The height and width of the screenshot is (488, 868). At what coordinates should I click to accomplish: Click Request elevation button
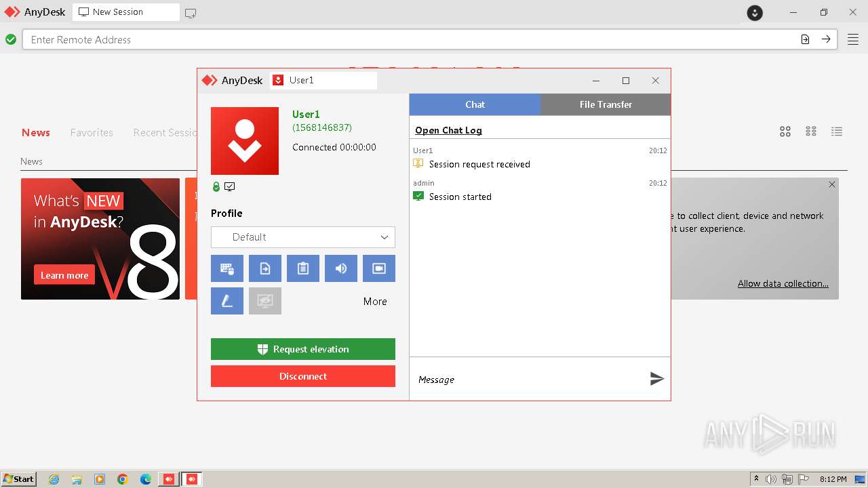point(303,349)
